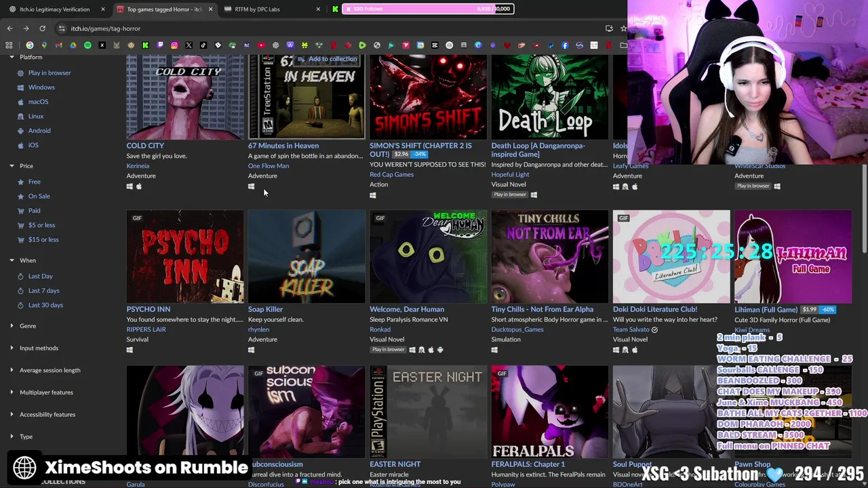Filter games by iOS platform
Image resolution: width=868 pixels, height=488 pixels.
(x=28, y=145)
